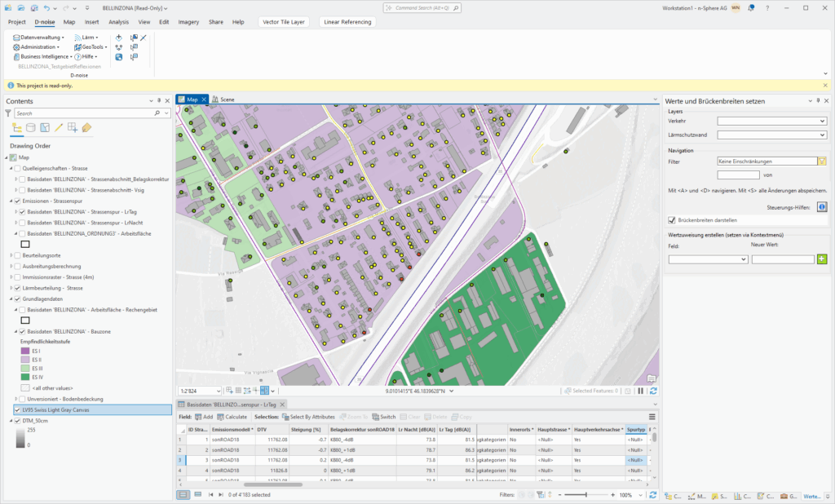Click the Calculate field button
Viewport: 835px width, 504px height.
(232, 417)
